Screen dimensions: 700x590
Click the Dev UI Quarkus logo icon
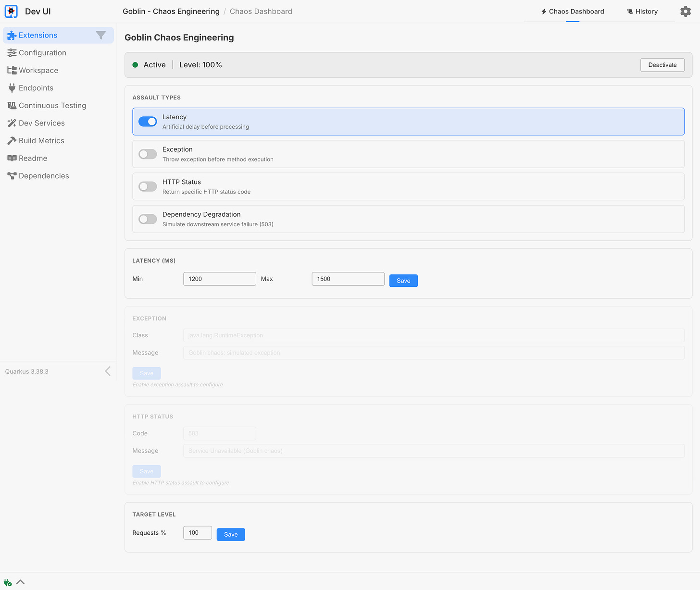[x=11, y=11]
